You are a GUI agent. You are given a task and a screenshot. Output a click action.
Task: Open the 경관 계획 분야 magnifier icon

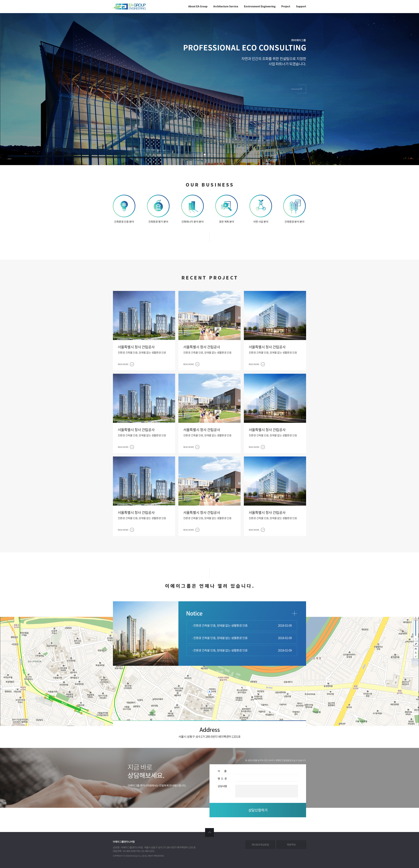point(227,206)
